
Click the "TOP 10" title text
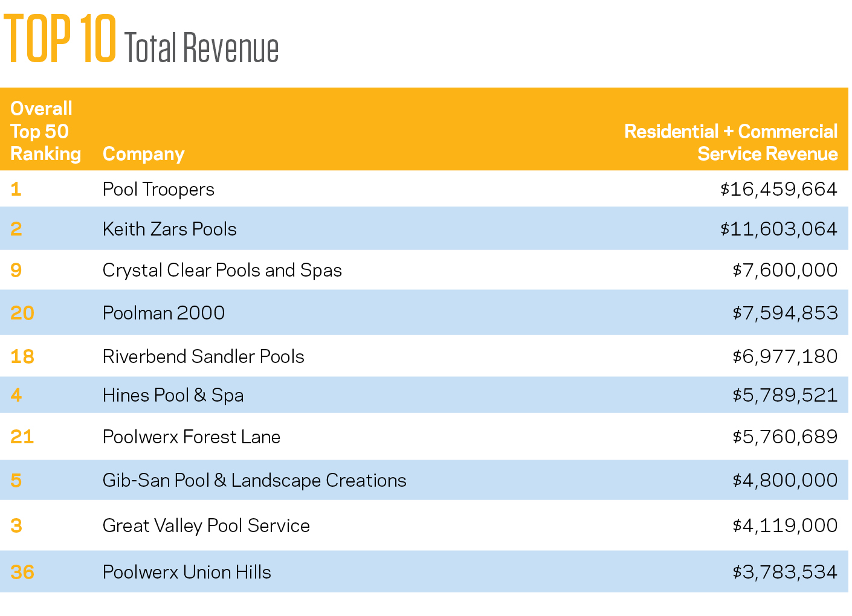(x=60, y=39)
